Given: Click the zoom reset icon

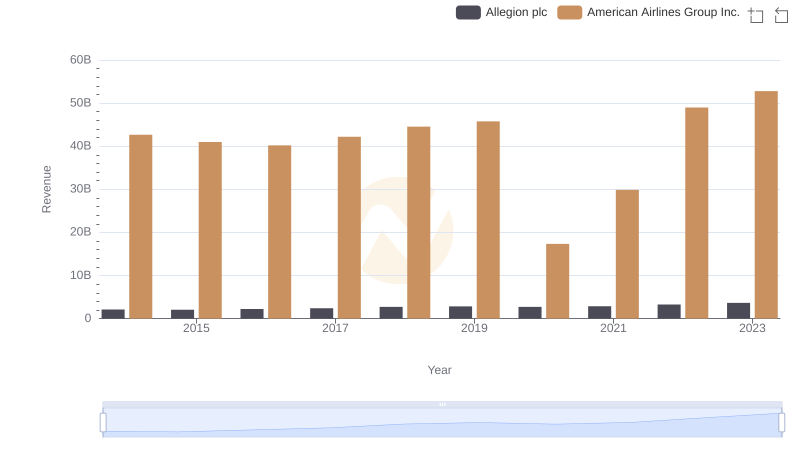Looking at the screenshot, I should 781,15.
